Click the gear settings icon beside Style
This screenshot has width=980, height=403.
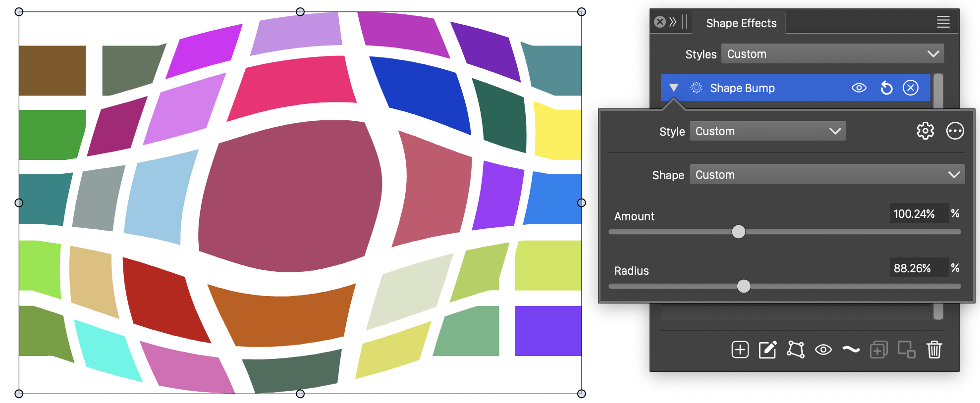(x=925, y=131)
